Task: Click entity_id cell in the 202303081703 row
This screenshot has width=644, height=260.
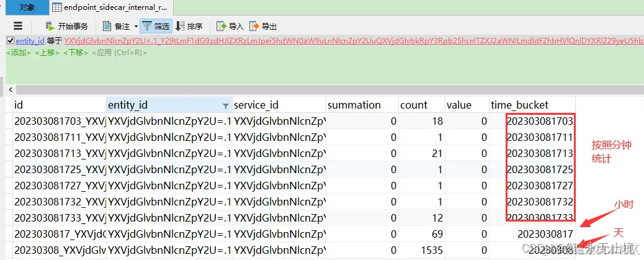Action: pos(169,121)
